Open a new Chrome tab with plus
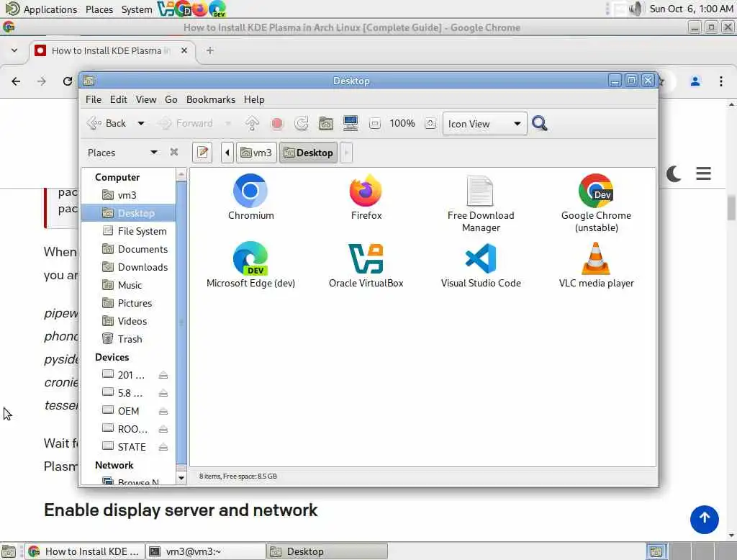The width and height of the screenshot is (737, 560). point(209,50)
